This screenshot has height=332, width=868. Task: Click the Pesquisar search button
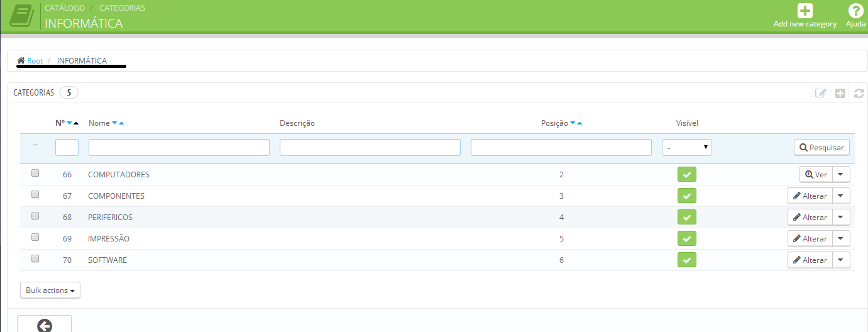point(822,148)
